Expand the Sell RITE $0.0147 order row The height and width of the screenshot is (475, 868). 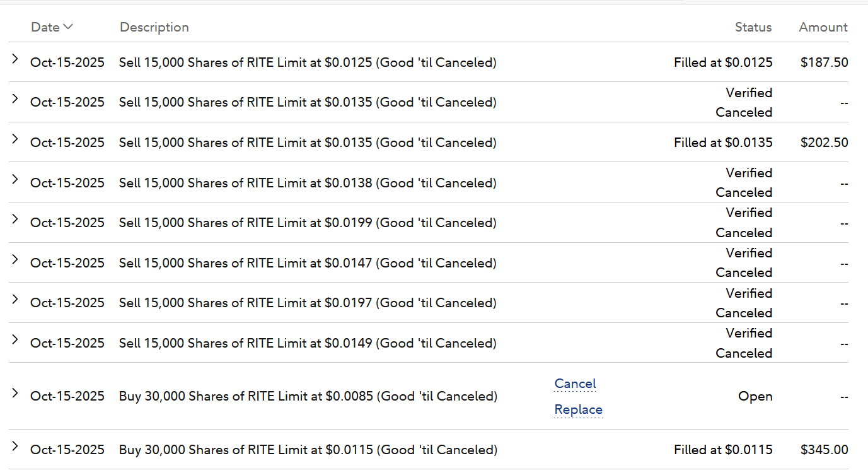point(15,259)
